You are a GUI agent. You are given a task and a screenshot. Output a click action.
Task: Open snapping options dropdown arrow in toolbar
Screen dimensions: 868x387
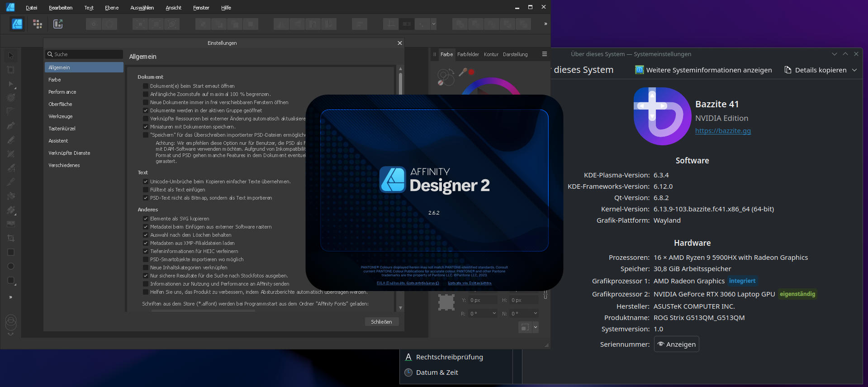(x=433, y=24)
